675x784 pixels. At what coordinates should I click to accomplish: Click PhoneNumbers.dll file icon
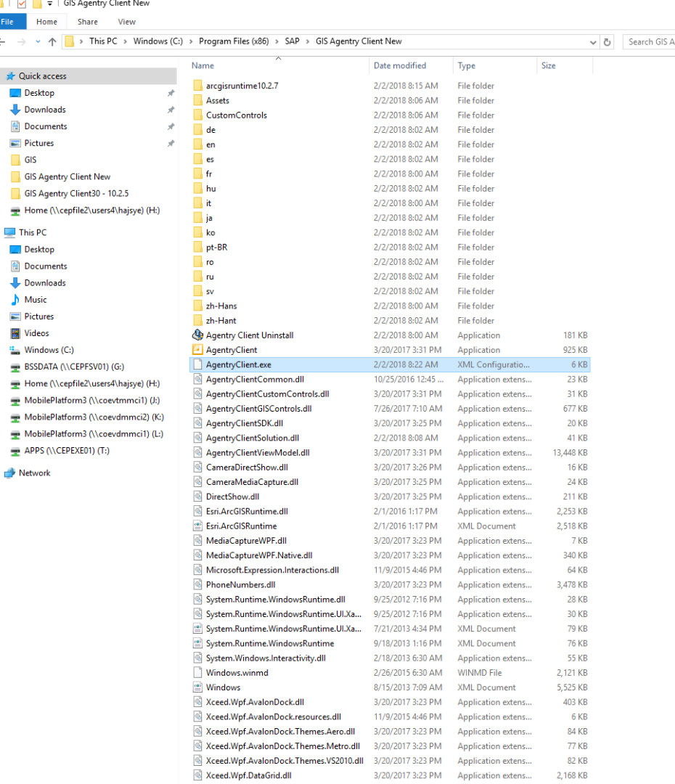click(197, 584)
